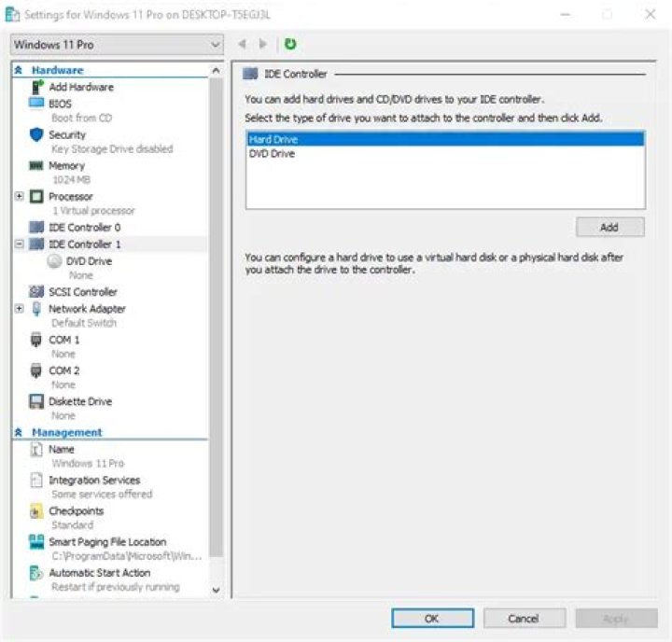Select the Network Adapter icon
672x642 pixels.
[36, 309]
